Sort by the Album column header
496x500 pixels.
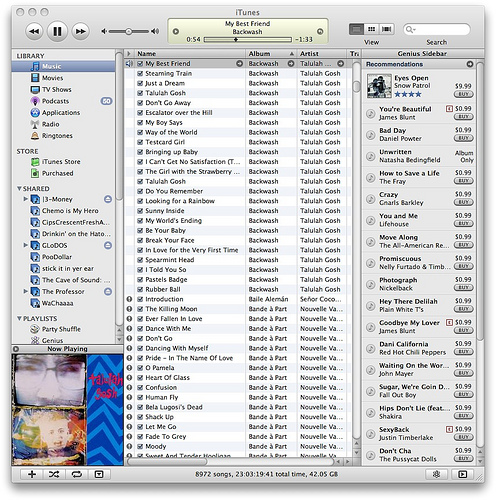coord(271,54)
